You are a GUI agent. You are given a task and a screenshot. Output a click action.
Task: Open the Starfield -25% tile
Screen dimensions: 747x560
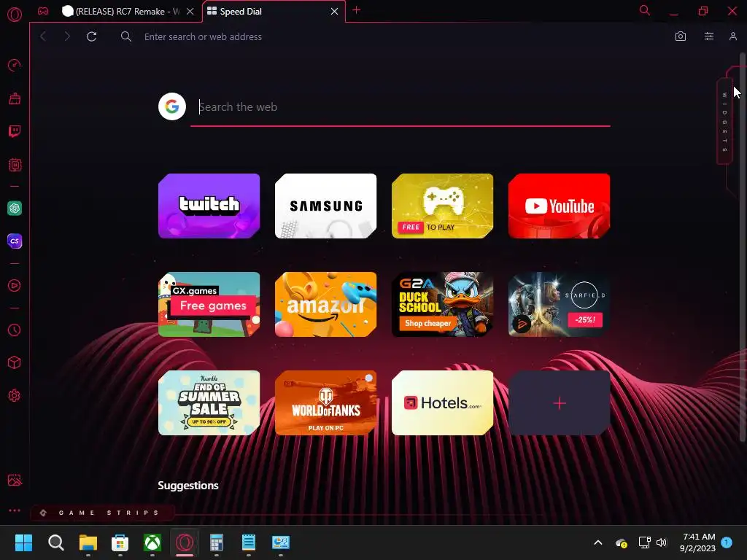tap(560, 304)
